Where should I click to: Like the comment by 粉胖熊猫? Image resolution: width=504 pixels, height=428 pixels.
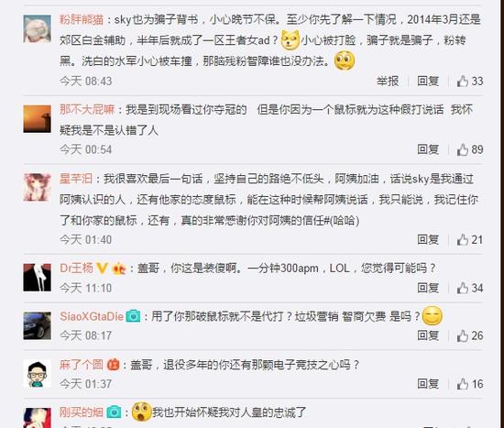click(469, 81)
